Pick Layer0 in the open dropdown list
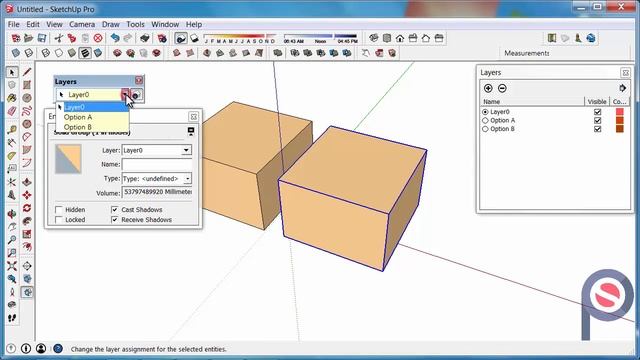Screen dimensions: 640x360 [x=93, y=107]
